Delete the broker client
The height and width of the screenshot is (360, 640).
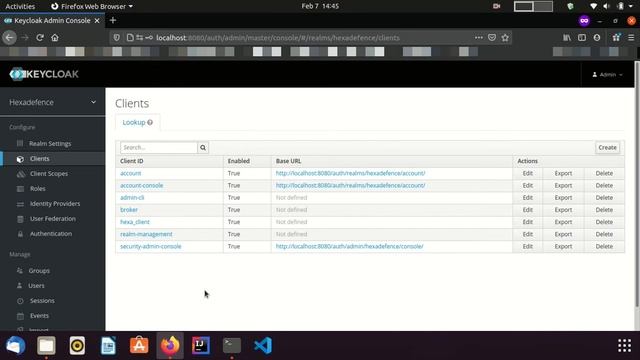604,210
